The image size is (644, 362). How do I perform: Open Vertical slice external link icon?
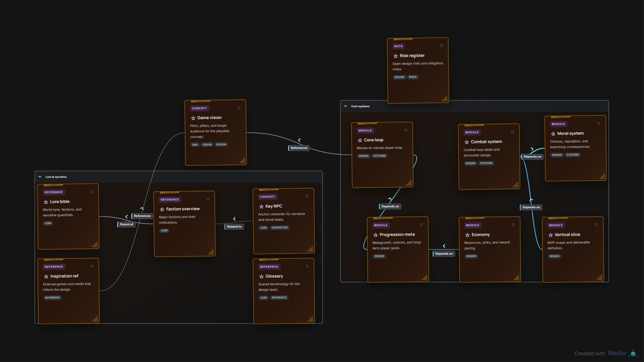[x=596, y=225]
